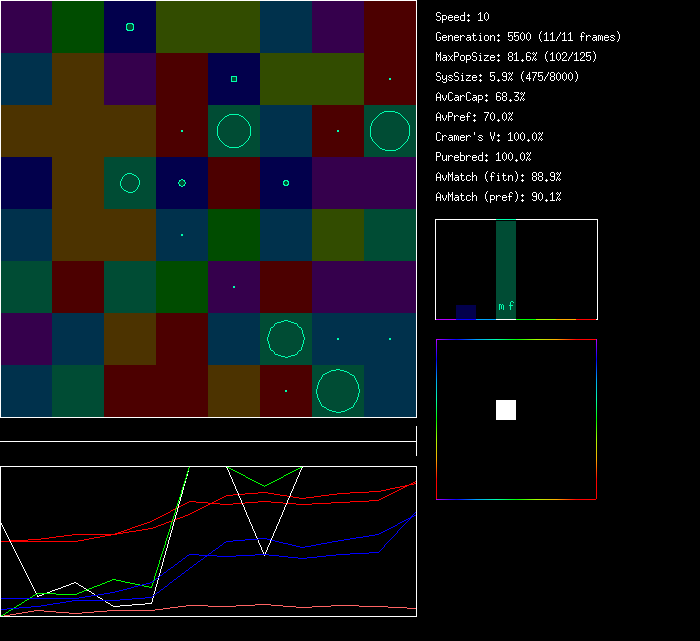The height and width of the screenshot is (641, 700).
Task: Click the AvMatch (pref) statistic
Action: [498, 197]
